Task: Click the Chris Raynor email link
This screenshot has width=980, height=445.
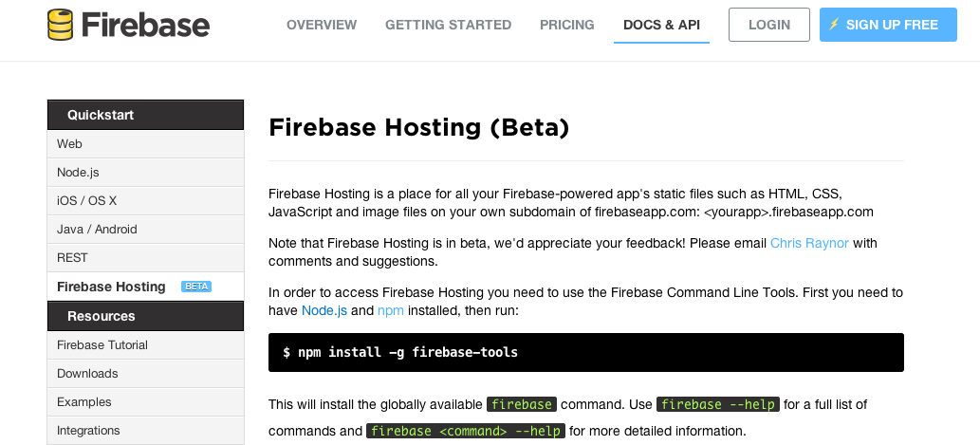Action: click(x=809, y=243)
